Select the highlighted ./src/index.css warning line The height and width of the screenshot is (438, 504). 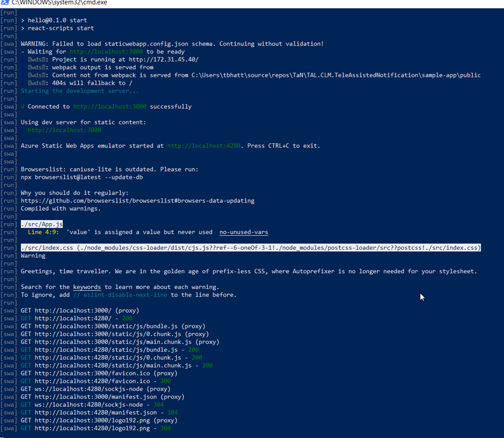tap(249, 247)
